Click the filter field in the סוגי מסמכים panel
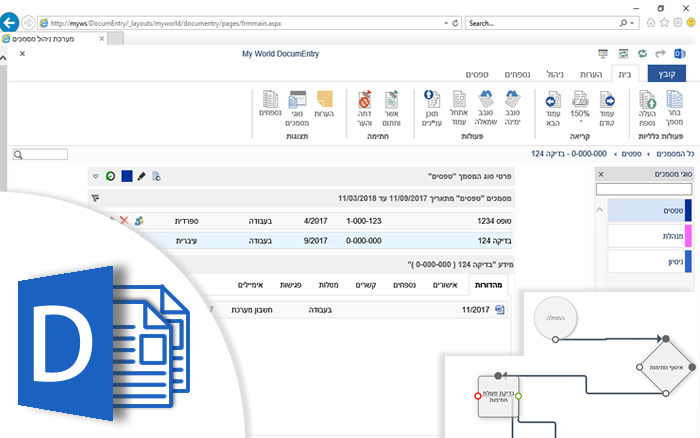The height and width of the screenshot is (438, 700). [644, 189]
